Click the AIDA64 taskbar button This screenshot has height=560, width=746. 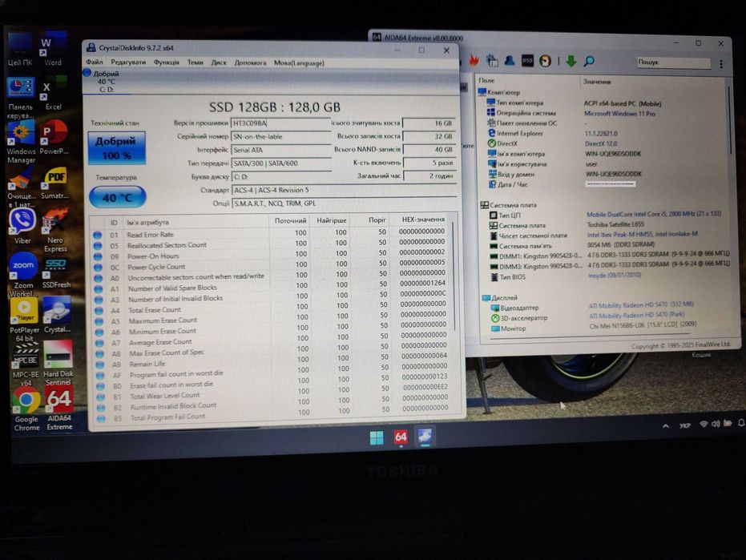[x=401, y=437]
